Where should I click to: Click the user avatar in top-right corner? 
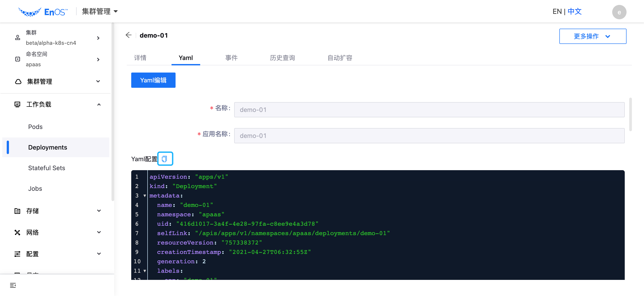(x=619, y=12)
